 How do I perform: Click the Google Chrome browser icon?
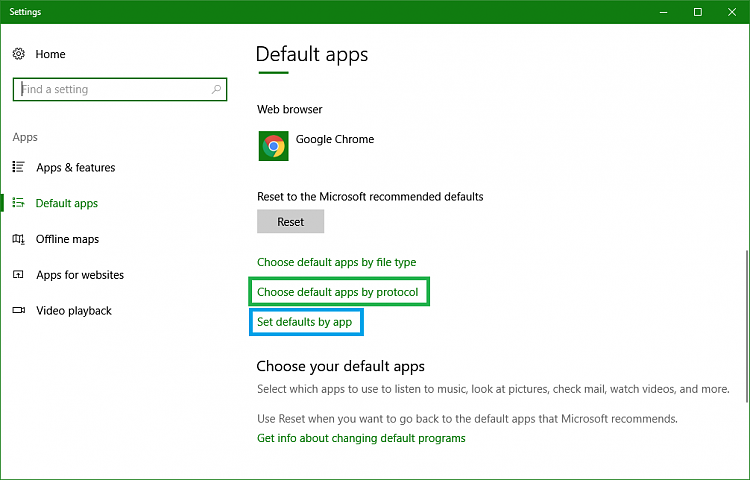(274, 146)
